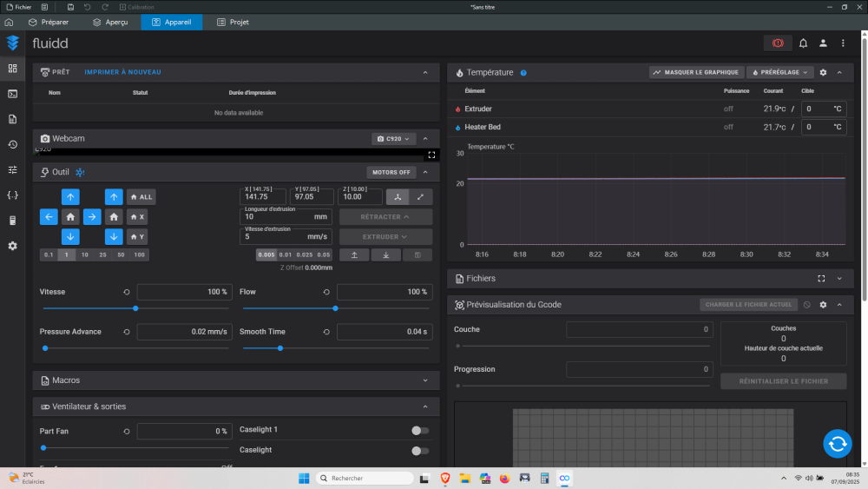Jog Y axis up arrow
The width and height of the screenshot is (868, 489).
[x=70, y=196]
